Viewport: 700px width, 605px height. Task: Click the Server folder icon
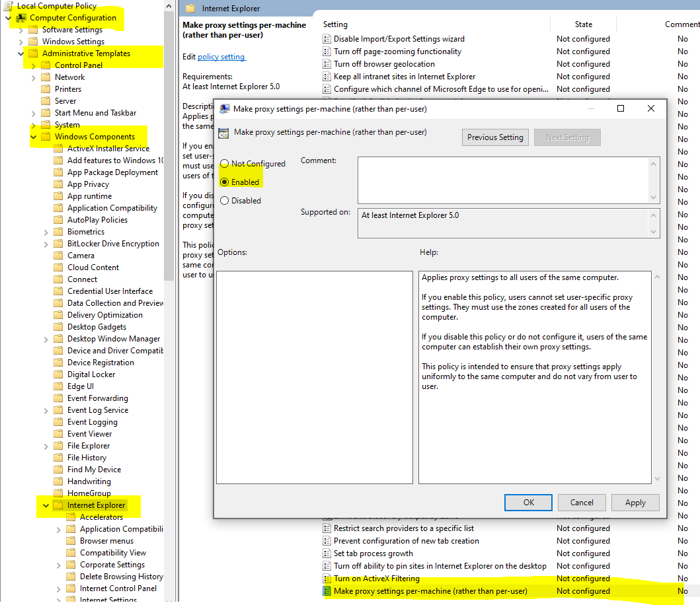point(46,101)
